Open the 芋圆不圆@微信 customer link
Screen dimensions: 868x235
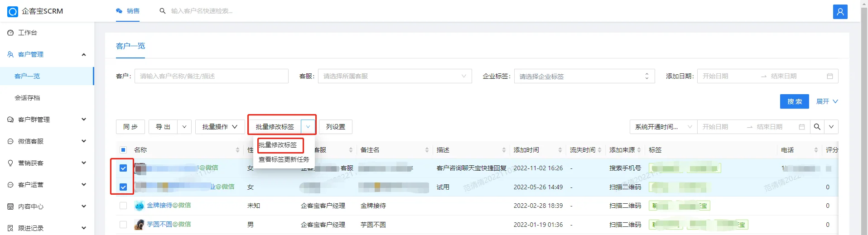pos(169,224)
